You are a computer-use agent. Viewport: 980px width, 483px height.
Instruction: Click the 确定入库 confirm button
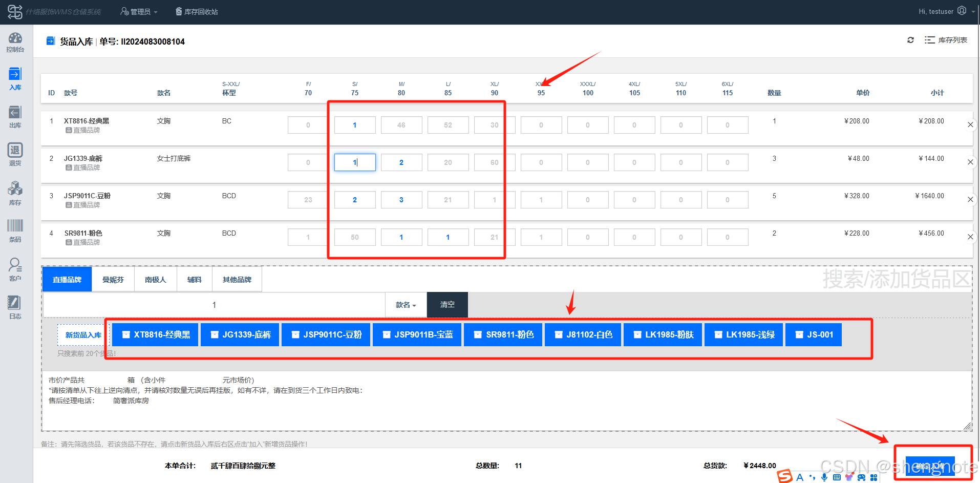point(930,466)
